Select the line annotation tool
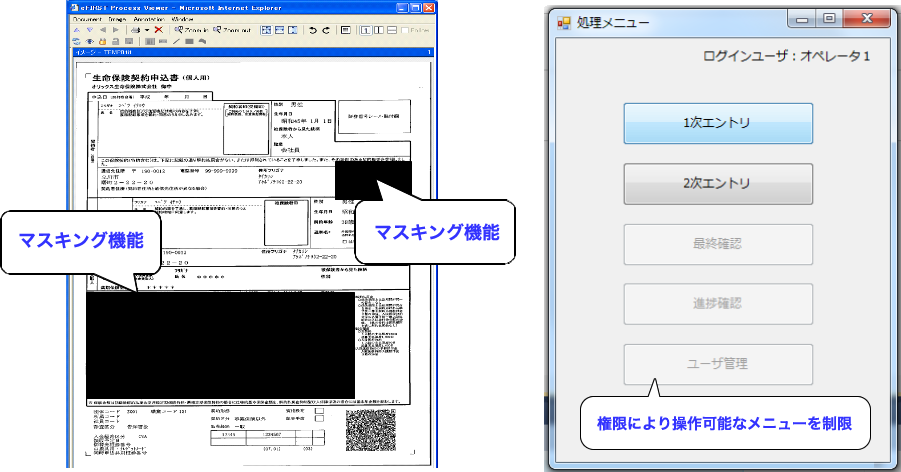The width and height of the screenshot is (901, 472). [x=176, y=41]
